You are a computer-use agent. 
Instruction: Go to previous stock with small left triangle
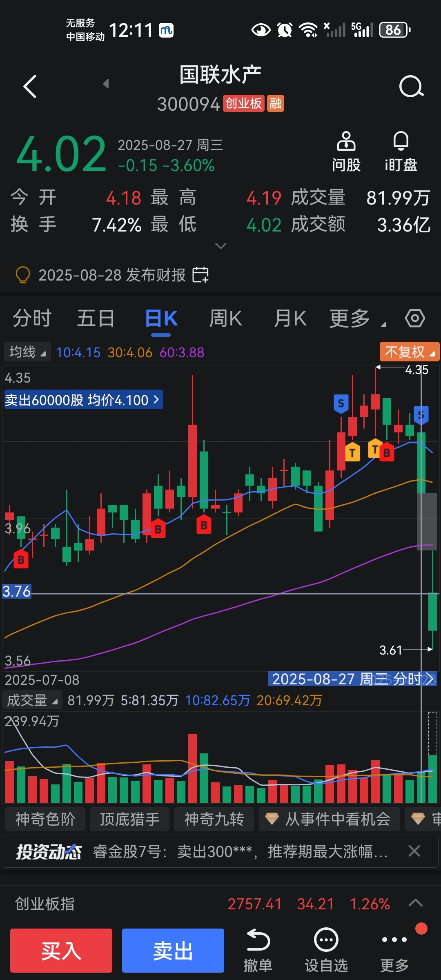(x=106, y=84)
